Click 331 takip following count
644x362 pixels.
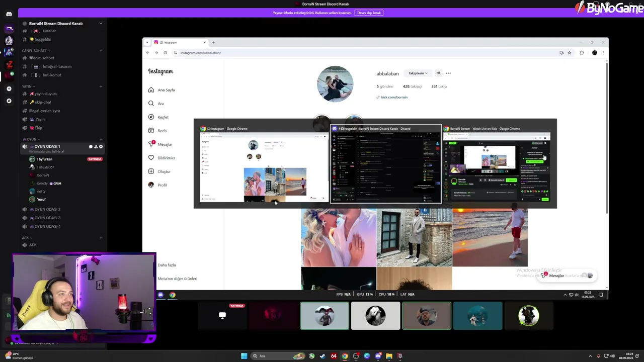pyautogui.click(x=439, y=86)
